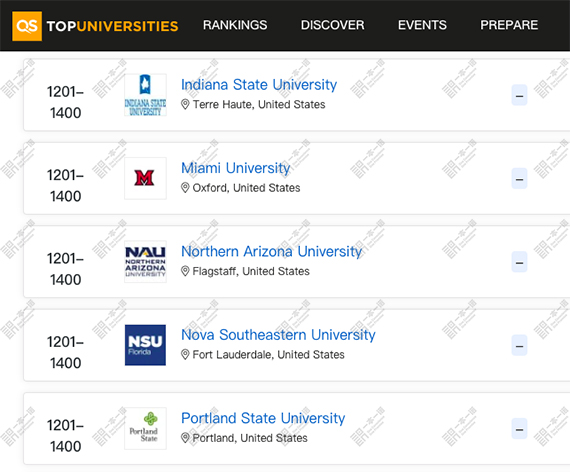Screen dimensions: 570x472
Task: Expand the Nova Southeastern University row
Action: tap(519, 345)
